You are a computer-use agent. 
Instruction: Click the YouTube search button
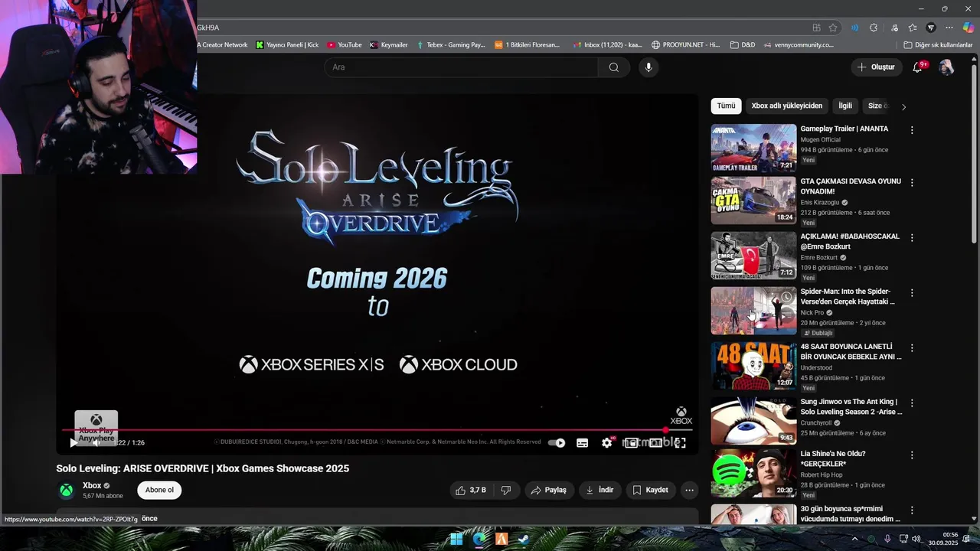[613, 67]
